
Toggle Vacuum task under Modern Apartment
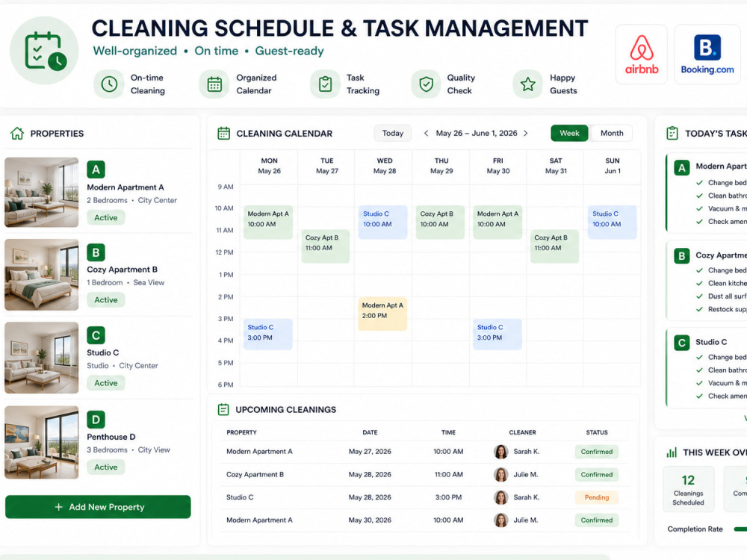pos(699,208)
